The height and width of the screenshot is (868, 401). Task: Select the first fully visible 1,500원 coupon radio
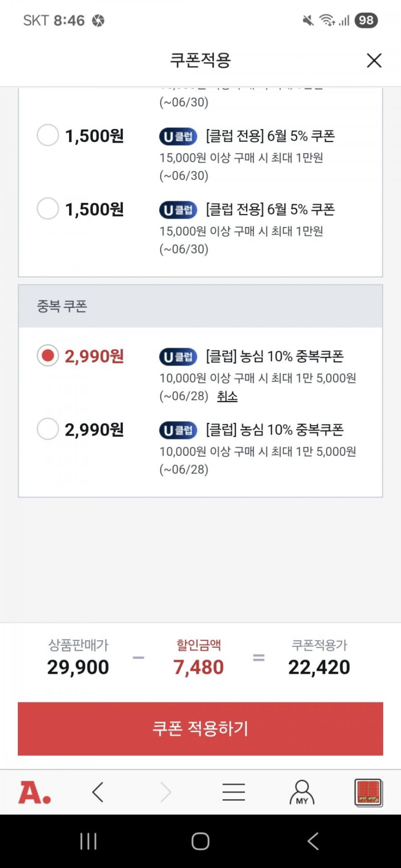pos(48,135)
